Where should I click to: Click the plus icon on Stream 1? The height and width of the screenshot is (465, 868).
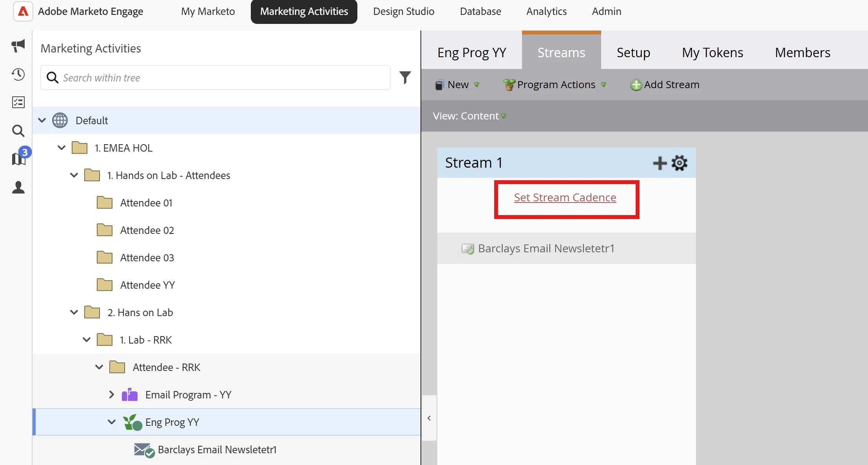[x=660, y=163]
